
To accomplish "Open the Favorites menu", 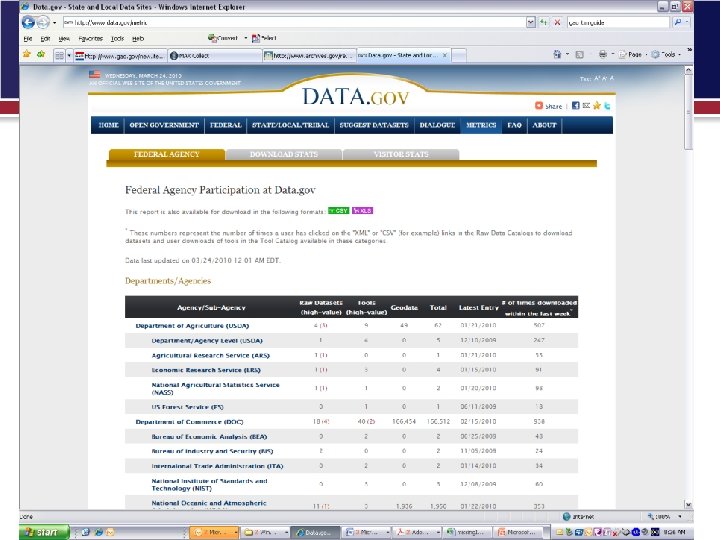I will (x=90, y=39).
